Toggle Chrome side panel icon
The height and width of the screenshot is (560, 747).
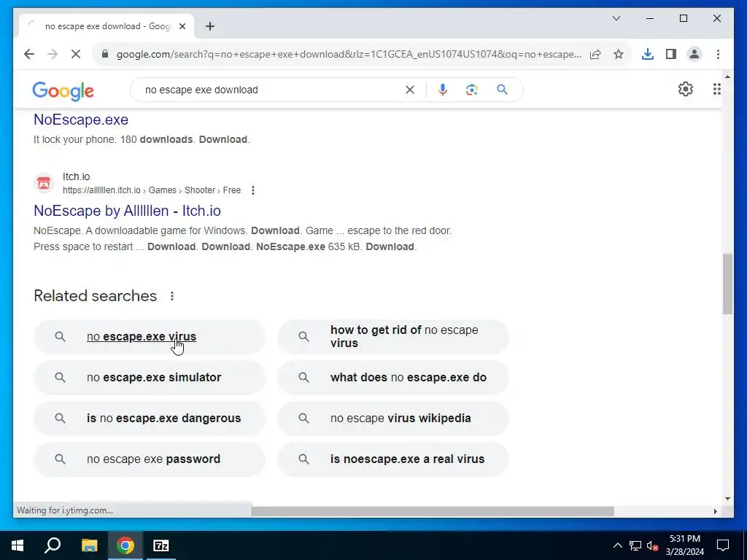(x=671, y=54)
